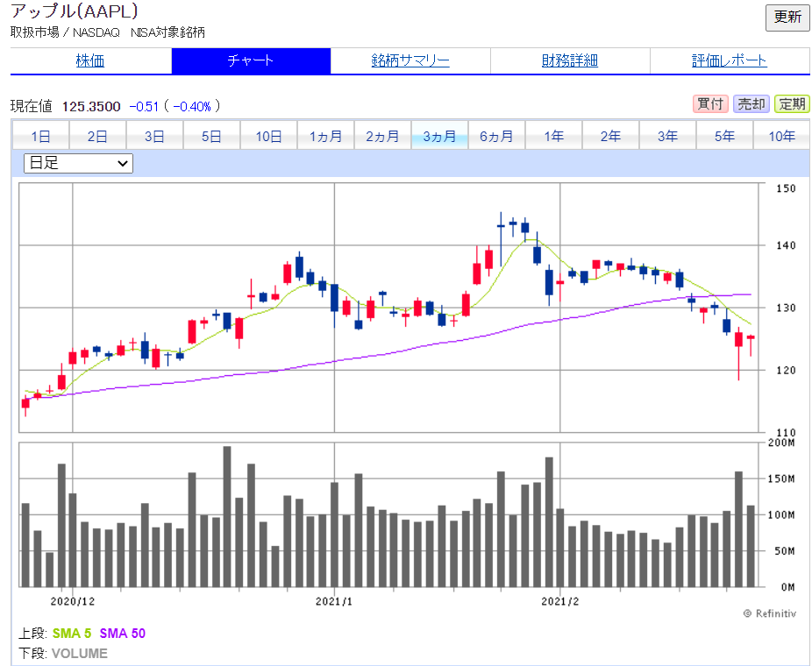Click the 100M volume axis label
The height and width of the screenshot is (666, 812).
781,515
